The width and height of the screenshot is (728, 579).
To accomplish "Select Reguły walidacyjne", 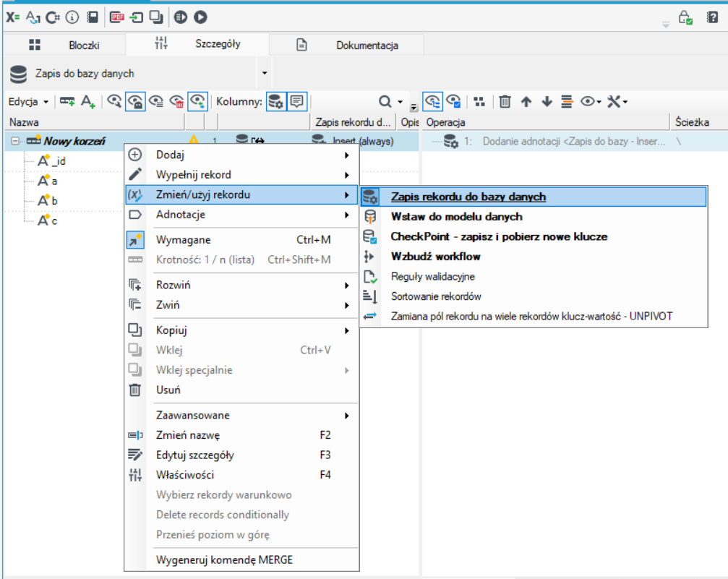I will tap(534, 277).
